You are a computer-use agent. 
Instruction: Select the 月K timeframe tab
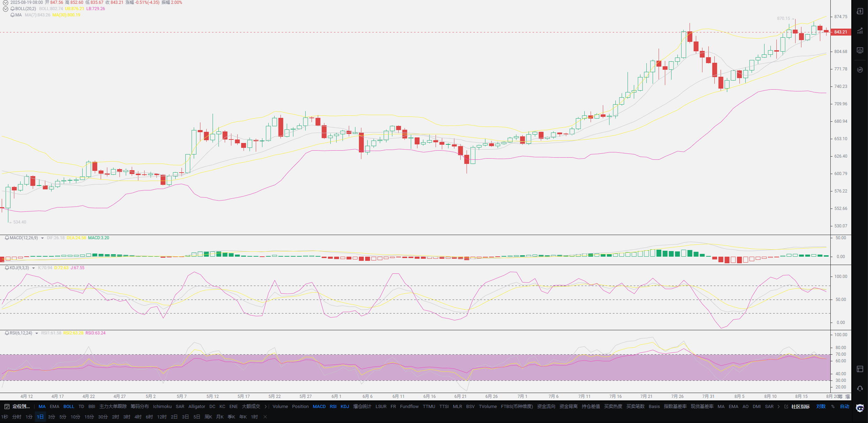point(220,417)
